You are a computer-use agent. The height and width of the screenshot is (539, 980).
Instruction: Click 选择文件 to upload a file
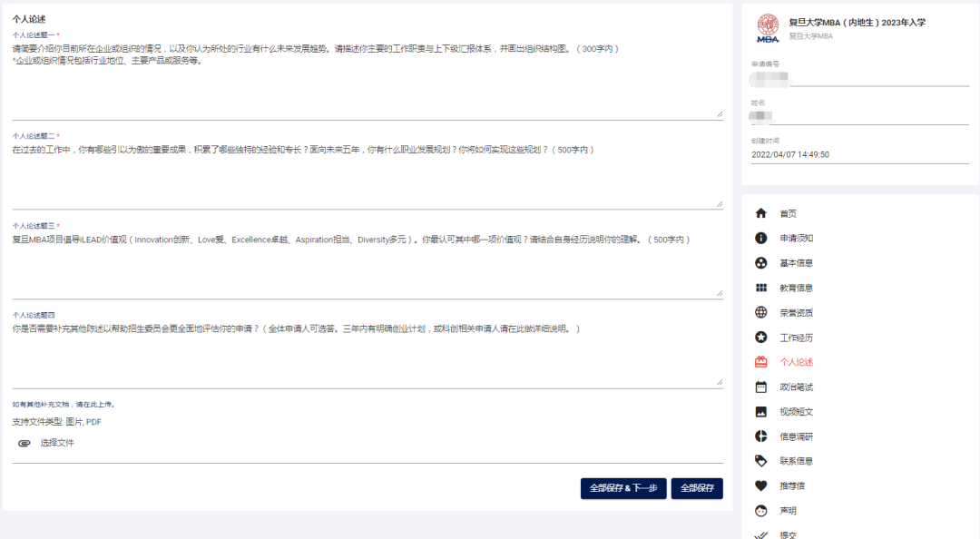57,443
